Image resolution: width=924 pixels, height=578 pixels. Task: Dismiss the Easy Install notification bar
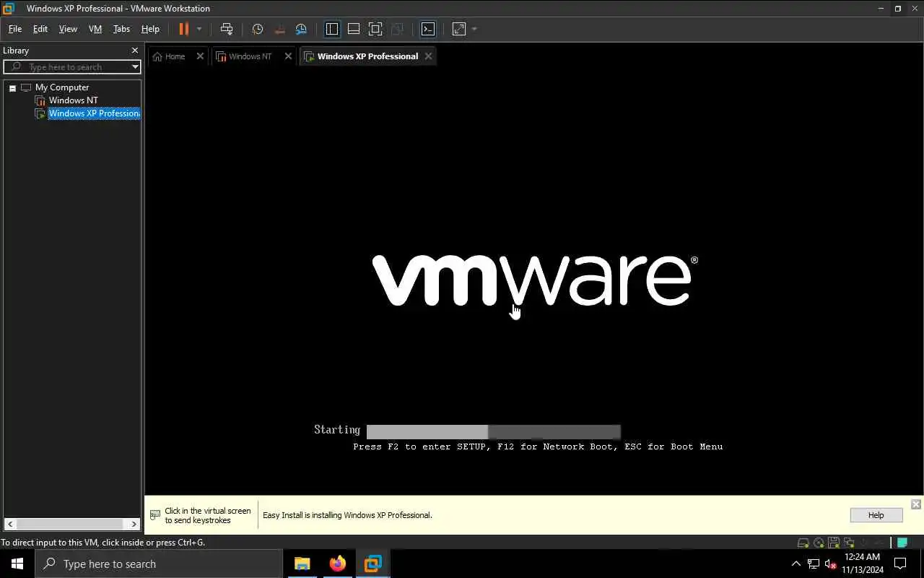(915, 504)
